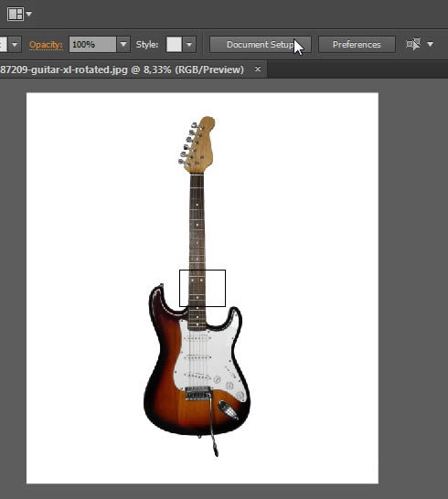This screenshot has height=499, width=448.
Task: Open the Style picker dropdown arrow
Action: pyautogui.click(x=189, y=45)
